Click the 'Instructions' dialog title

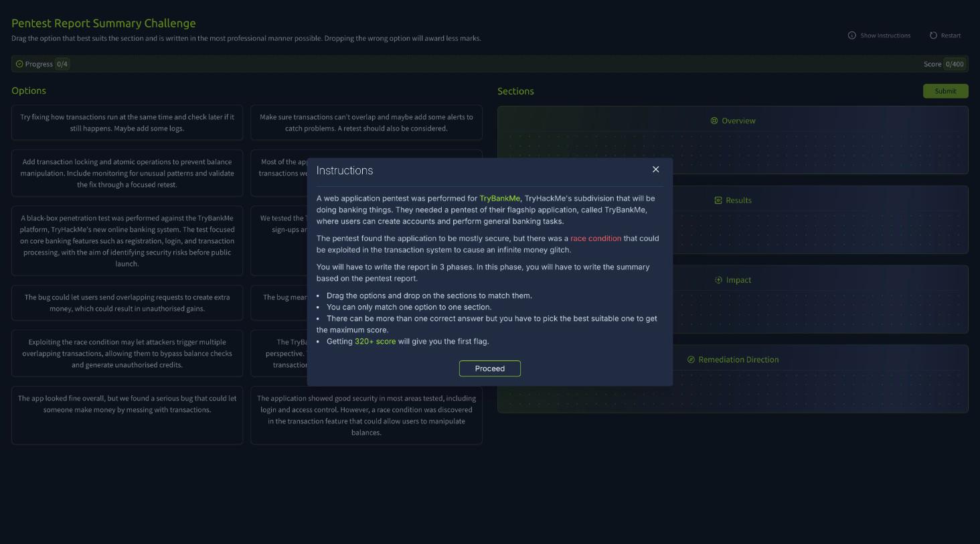(x=345, y=170)
